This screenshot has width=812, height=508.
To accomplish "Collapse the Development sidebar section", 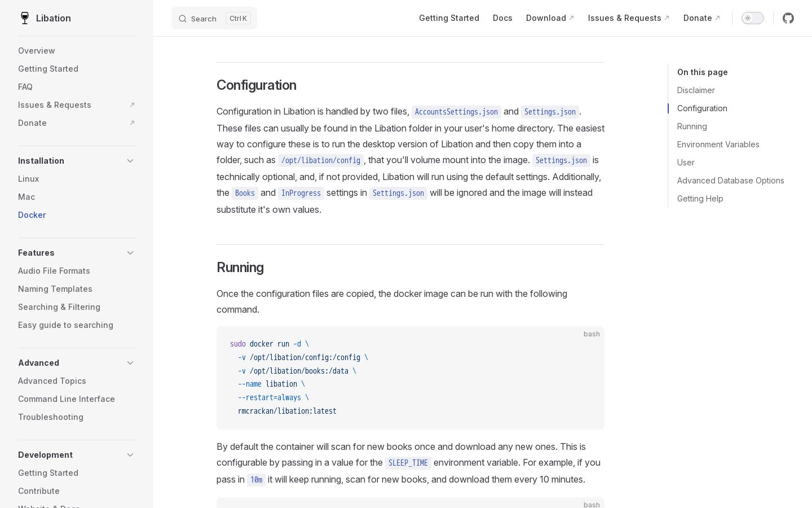I will pyautogui.click(x=130, y=455).
